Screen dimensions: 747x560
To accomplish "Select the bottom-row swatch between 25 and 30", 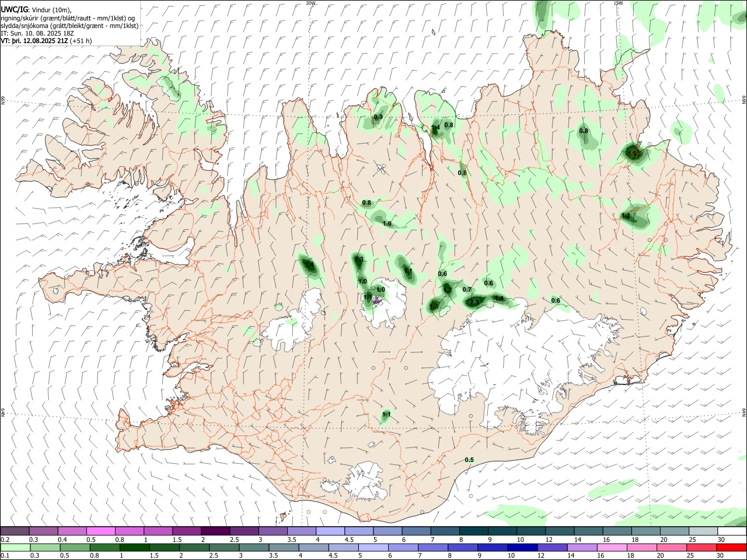I will pos(700,547).
